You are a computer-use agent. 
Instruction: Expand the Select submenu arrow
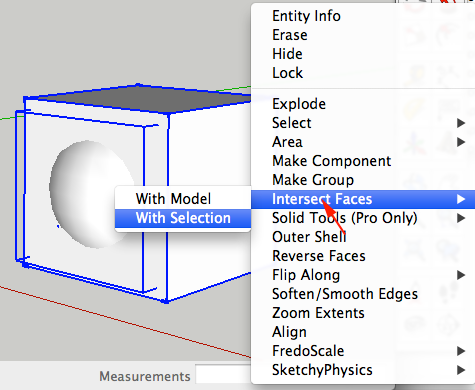point(461,123)
